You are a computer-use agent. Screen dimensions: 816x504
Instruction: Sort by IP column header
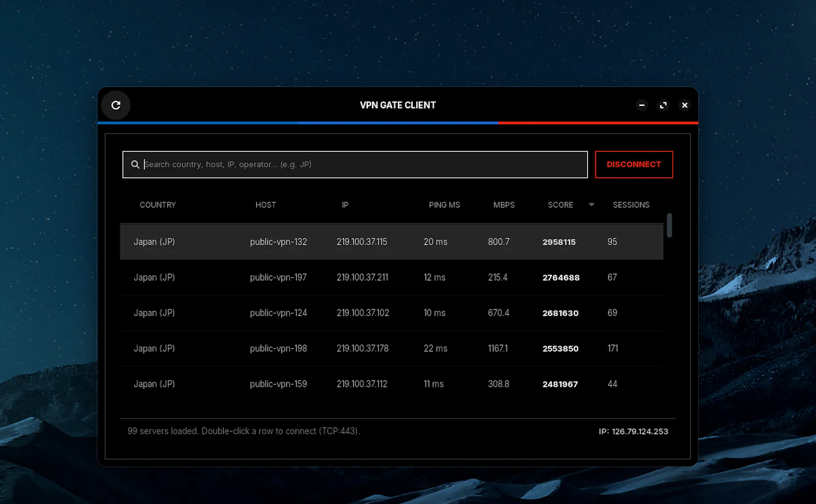[345, 205]
